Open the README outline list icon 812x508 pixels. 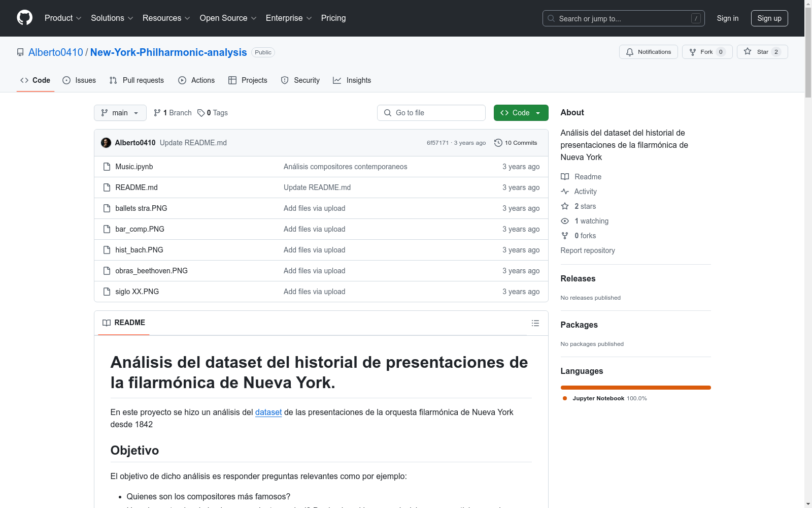pos(535,323)
